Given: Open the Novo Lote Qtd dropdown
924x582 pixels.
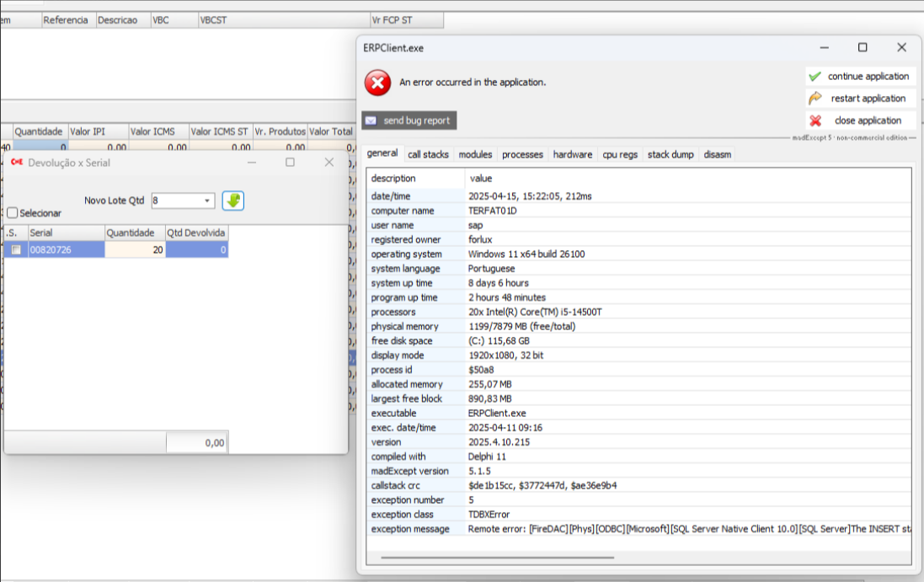Looking at the screenshot, I should (208, 200).
